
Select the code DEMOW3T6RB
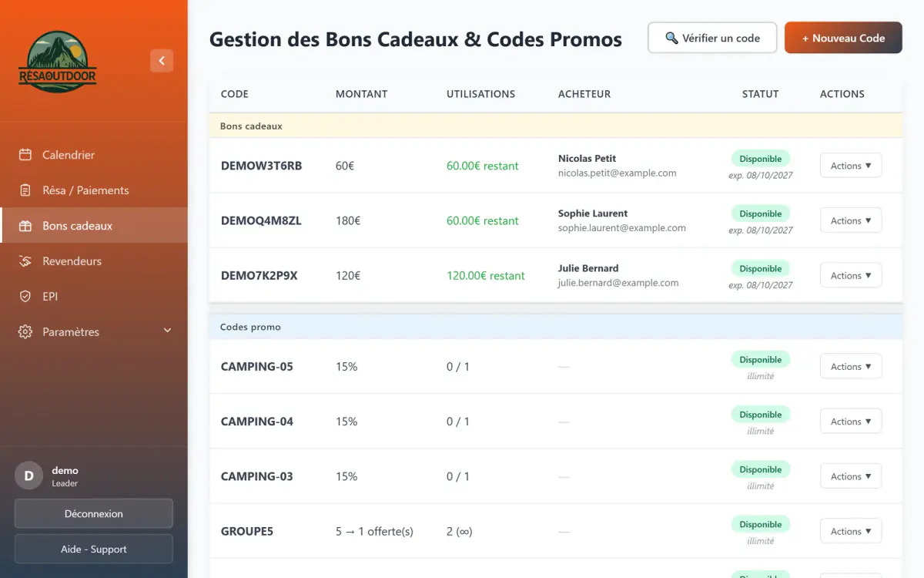point(261,166)
